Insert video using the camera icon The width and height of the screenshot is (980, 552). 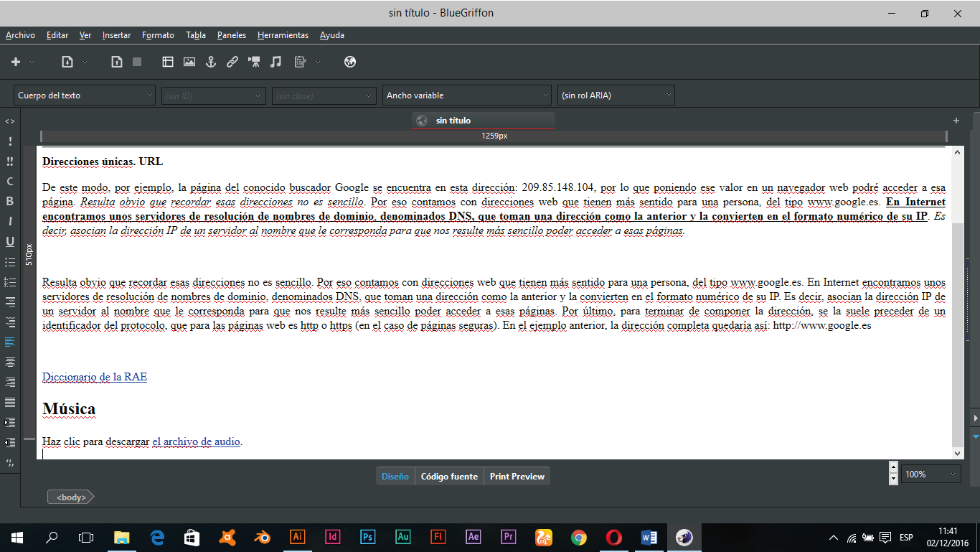pyautogui.click(x=254, y=62)
